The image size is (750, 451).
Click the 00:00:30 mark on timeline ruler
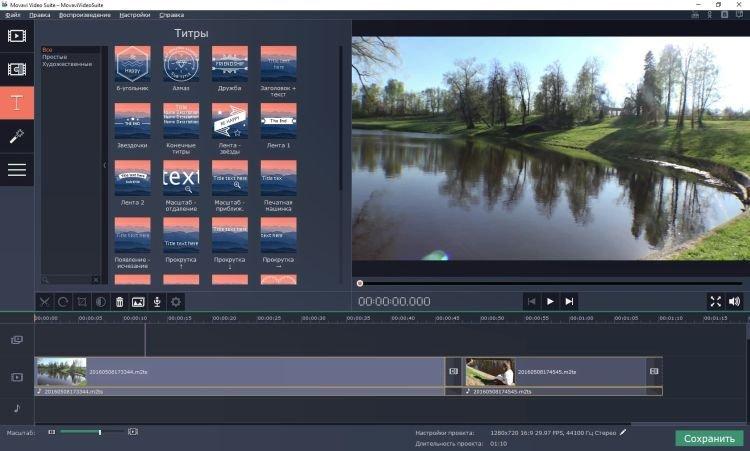[314, 318]
